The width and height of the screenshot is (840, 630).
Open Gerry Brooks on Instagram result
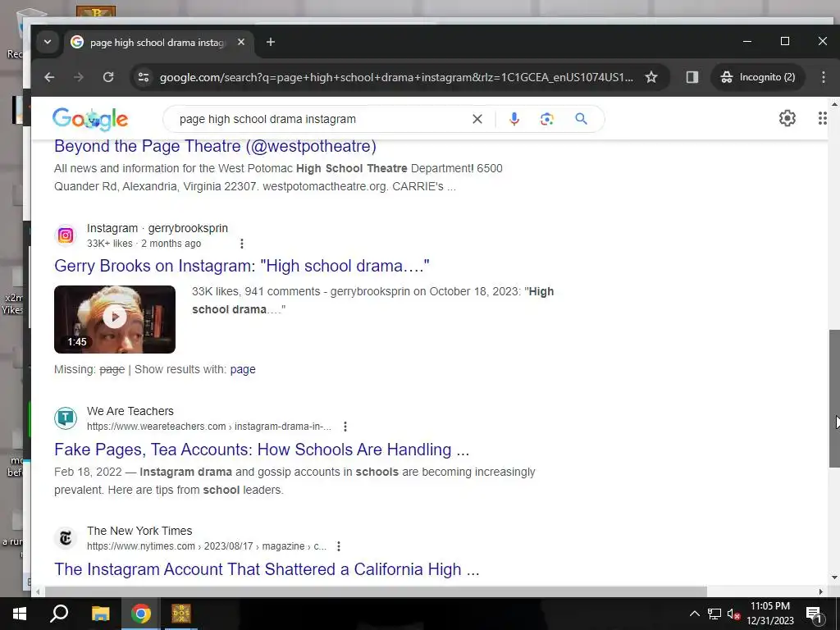click(x=242, y=266)
